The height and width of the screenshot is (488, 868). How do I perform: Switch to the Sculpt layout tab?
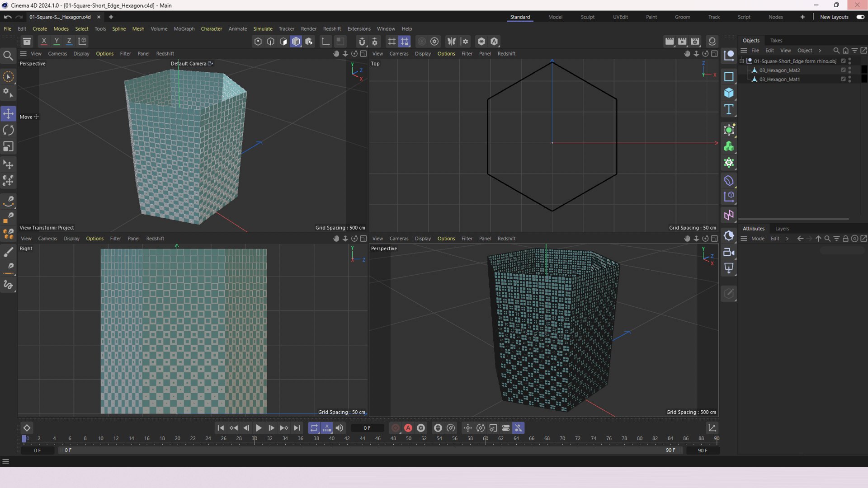point(587,17)
